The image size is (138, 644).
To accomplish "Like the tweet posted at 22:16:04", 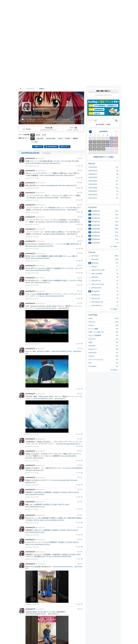I will click(x=82, y=178).
